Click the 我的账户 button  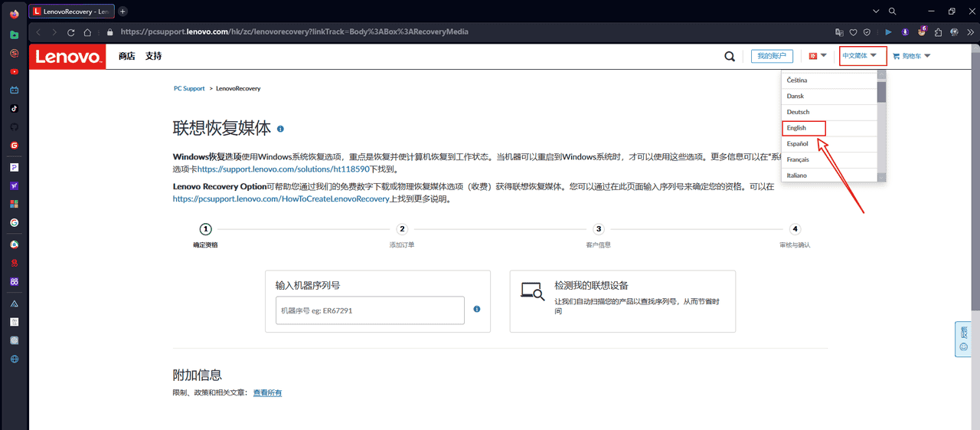tap(770, 56)
